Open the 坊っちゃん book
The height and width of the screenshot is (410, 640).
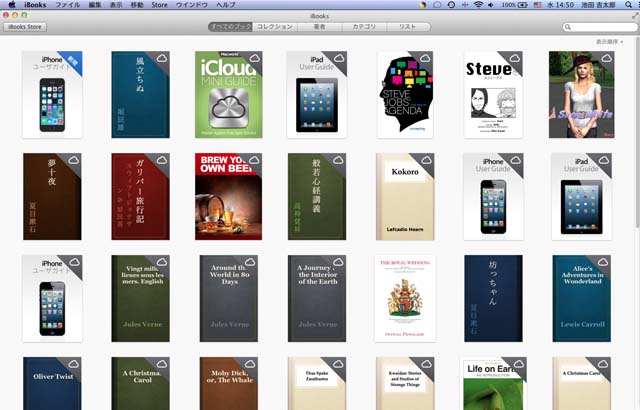click(493, 299)
